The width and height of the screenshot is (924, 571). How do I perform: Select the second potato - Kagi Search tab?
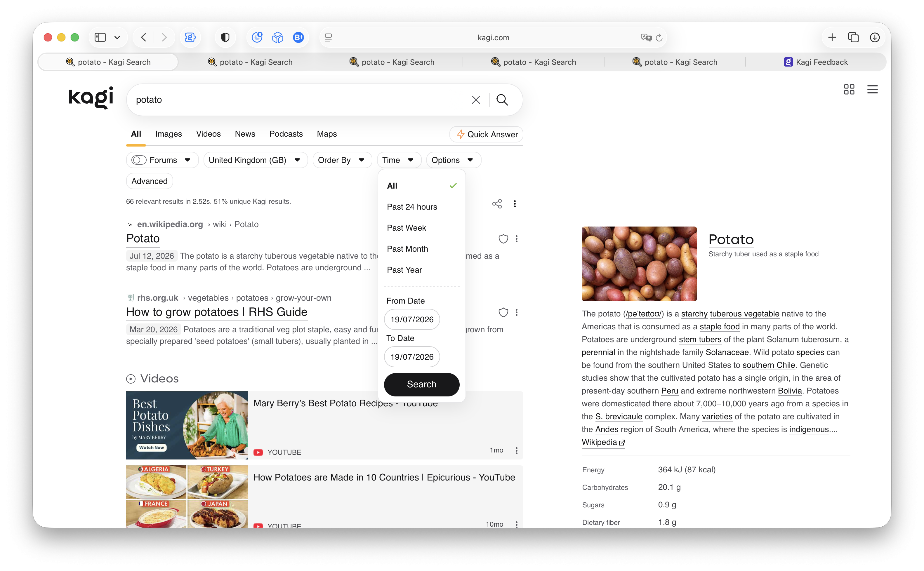250,62
